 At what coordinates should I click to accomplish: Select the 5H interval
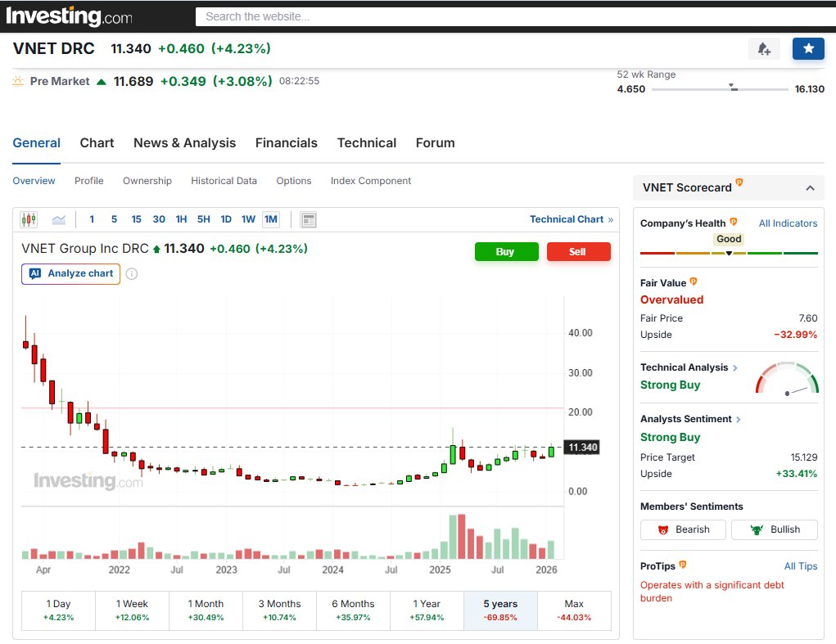[x=204, y=219]
